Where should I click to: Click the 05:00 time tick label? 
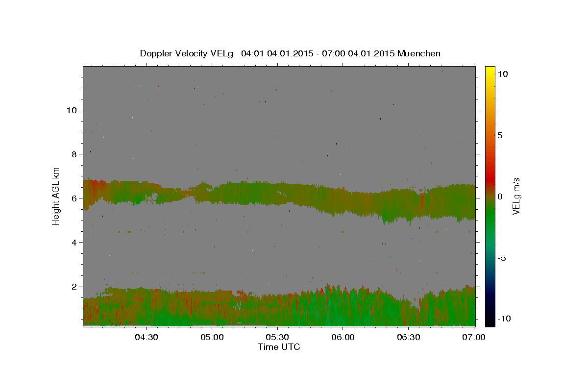pos(212,337)
